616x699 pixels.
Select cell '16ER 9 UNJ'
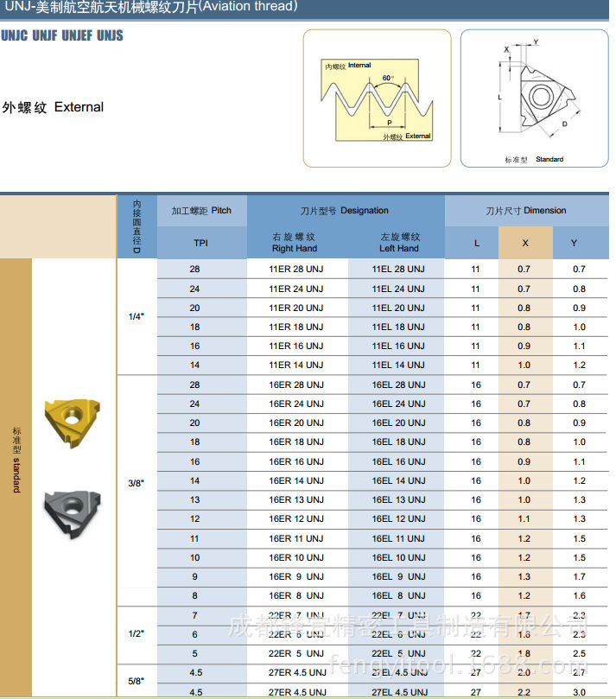tap(296, 577)
